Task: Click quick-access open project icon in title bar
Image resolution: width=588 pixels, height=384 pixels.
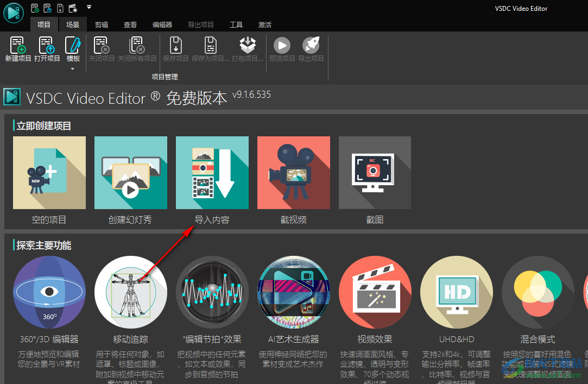Action: 48,8
